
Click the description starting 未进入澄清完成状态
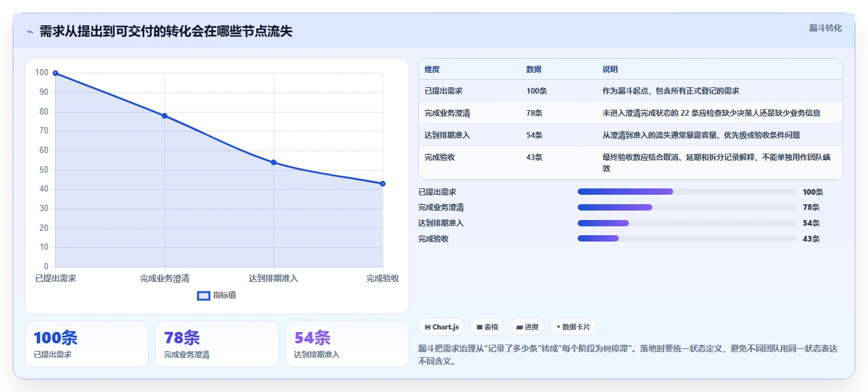(x=711, y=113)
